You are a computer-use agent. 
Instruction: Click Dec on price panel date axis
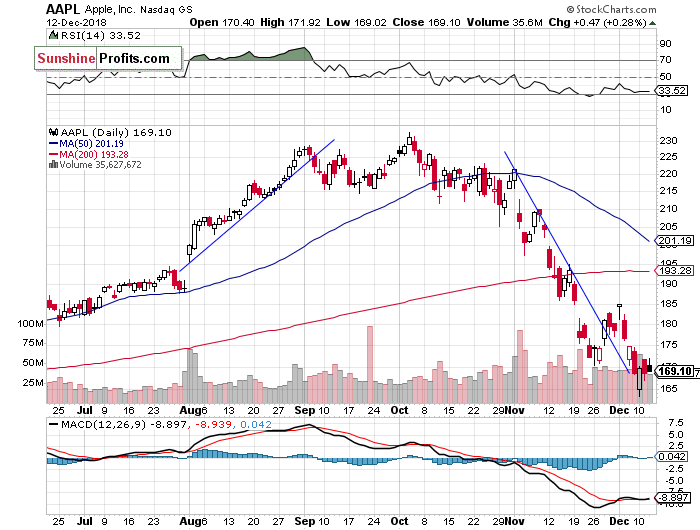tap(620, 410)
